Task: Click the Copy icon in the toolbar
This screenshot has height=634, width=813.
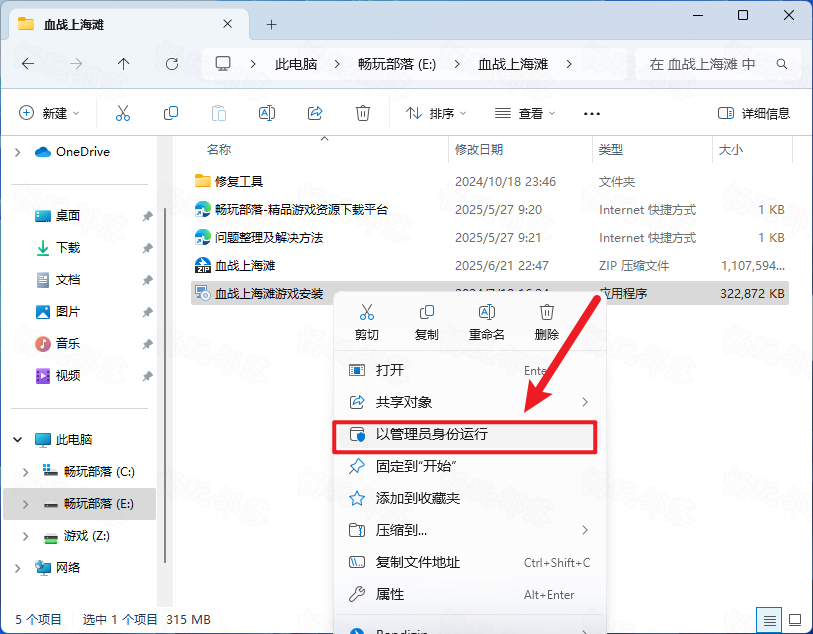Action: (x=171, y=113)
